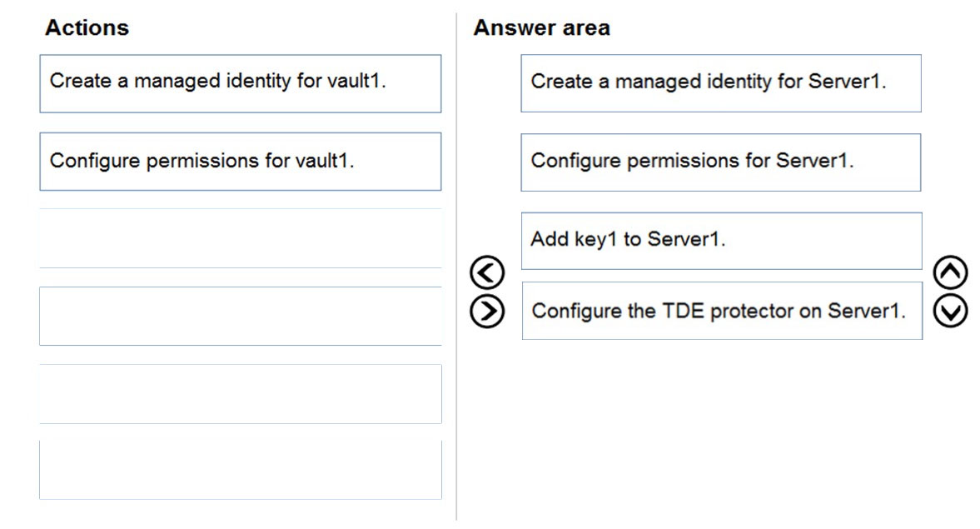980x529 pixels.
Task: Click the right arrow to move item to answers
Action: coord(487,311)
